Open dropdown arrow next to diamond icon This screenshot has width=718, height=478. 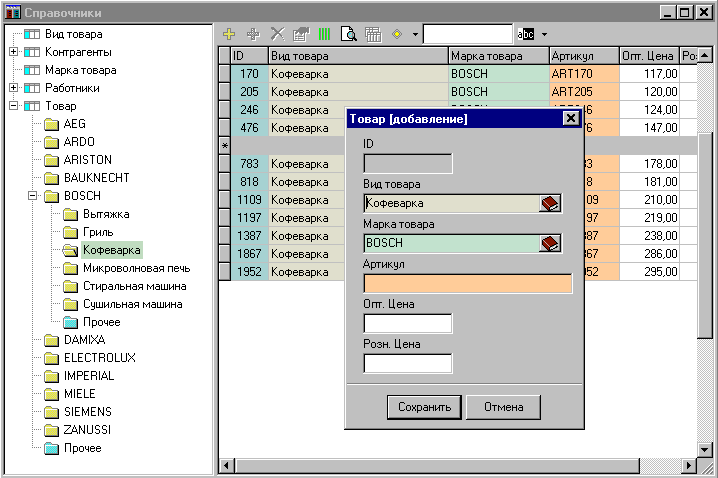click(x=415, y=34)
